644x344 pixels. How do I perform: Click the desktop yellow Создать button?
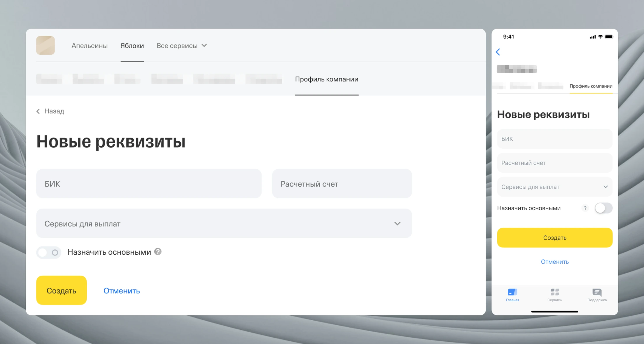(62, 290)
